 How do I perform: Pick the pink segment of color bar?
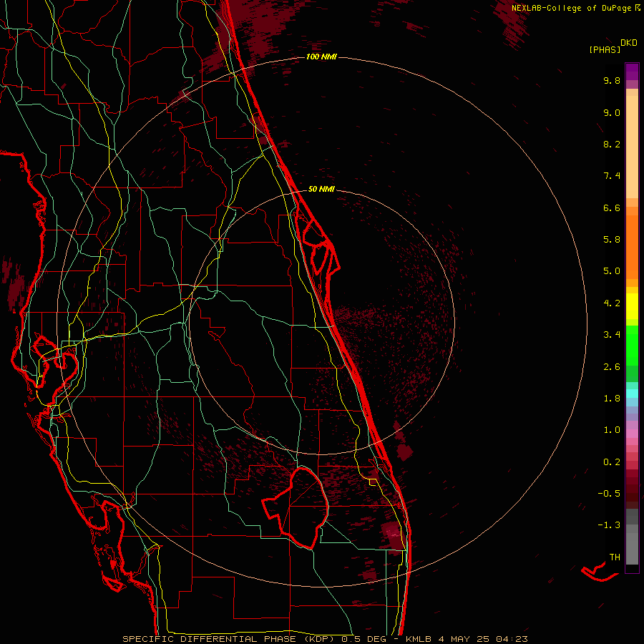[x=632, y=434]
